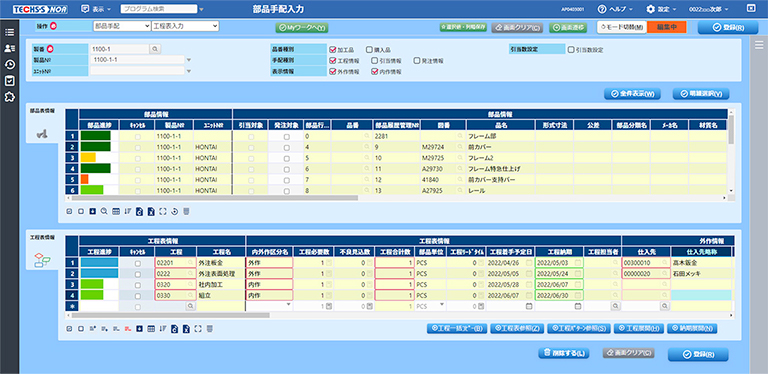The width and height of the screenshot is (768, 374).
Task: Open the 部品手配 dropdown
Action: point(121,26)
